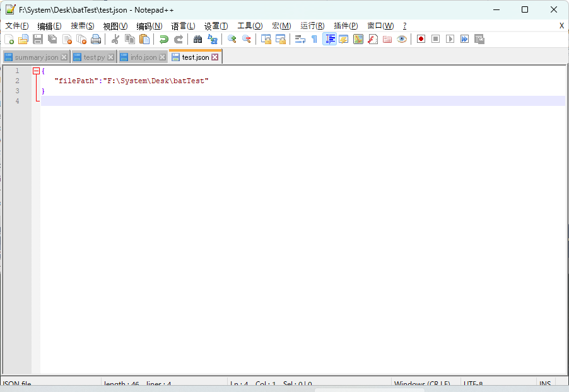
Task: Close document X at menu bar end
Action: pyautogui.click(x=561, y=26)
